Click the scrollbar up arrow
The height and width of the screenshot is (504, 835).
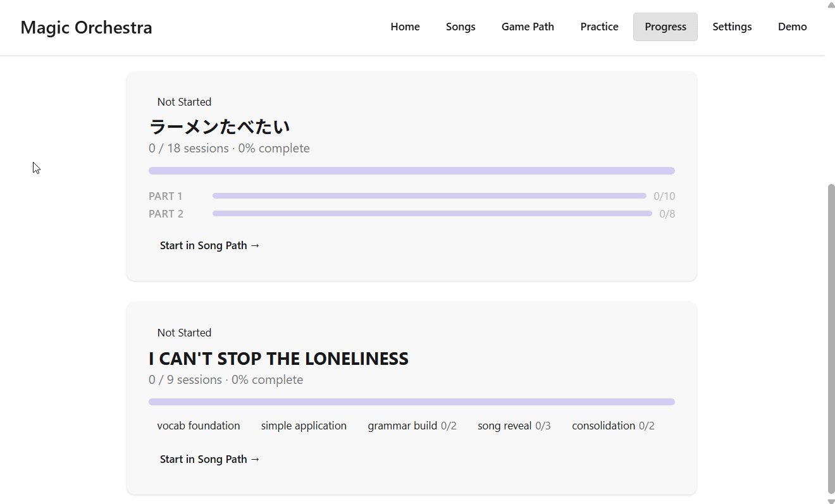[831, 4]
